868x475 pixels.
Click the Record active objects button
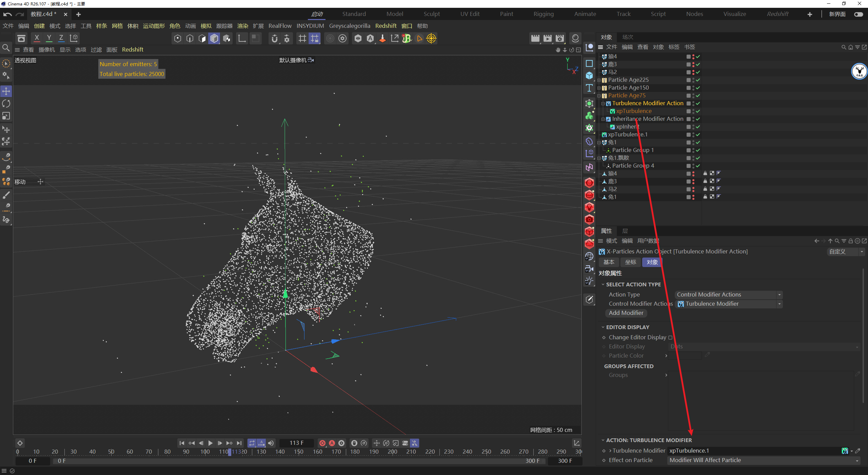322,443
